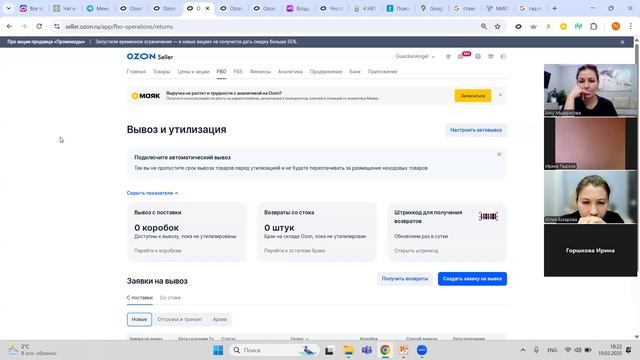
Task: Dismiss the 'Подключите автоматический вывоз' notice
Action: click(499, 154)
